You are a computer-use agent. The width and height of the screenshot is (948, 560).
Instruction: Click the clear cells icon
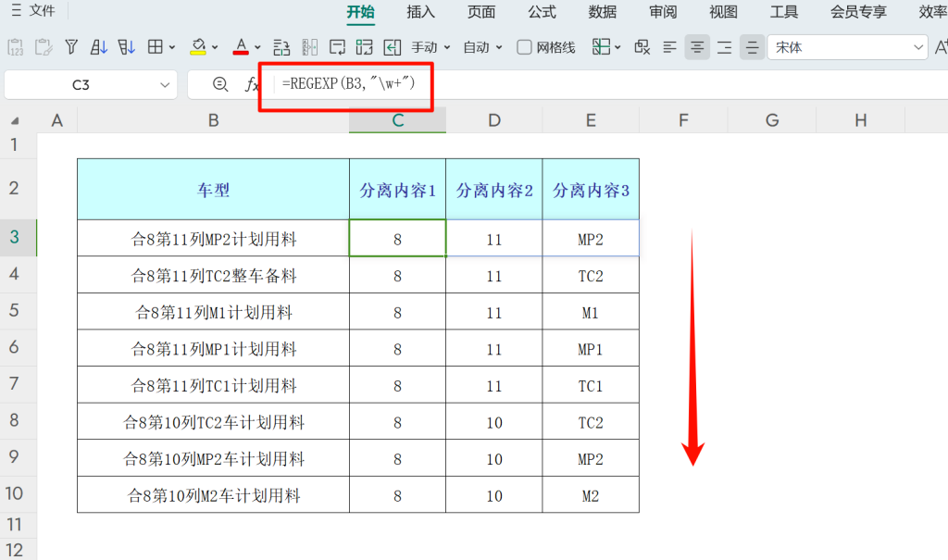click(x=642, y=47)
